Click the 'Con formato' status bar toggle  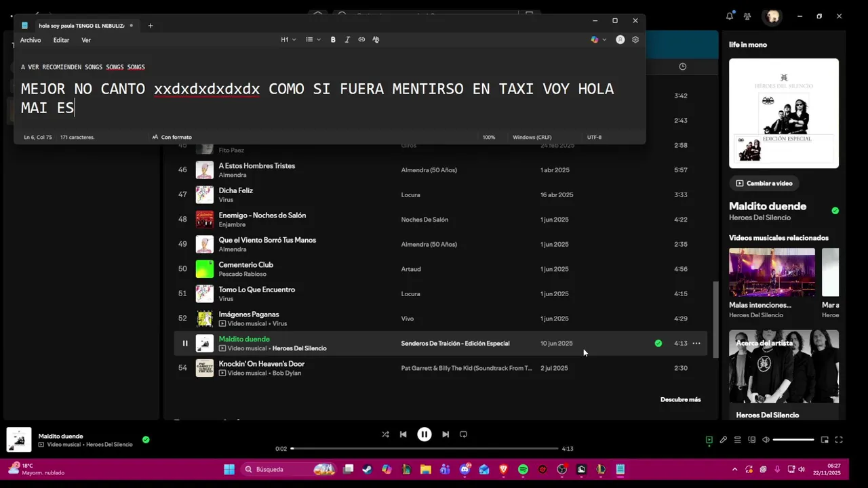172,137
